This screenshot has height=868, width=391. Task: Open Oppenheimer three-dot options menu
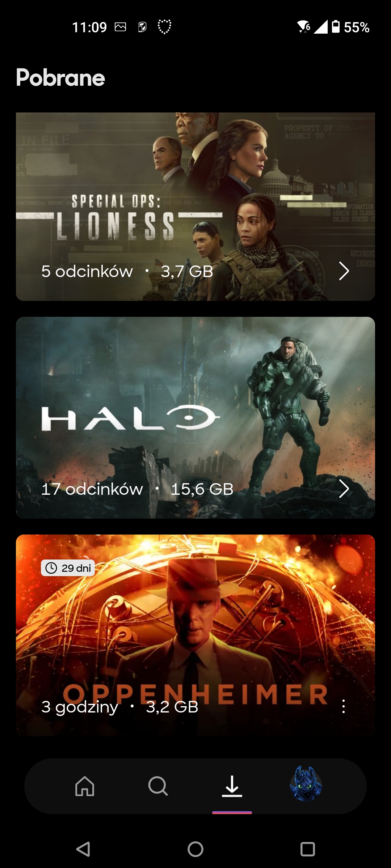tap(343, 706)
